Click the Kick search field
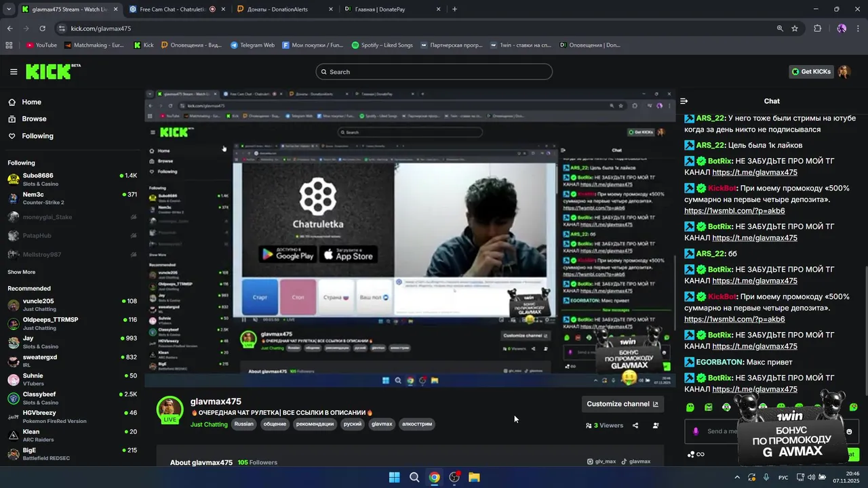 click(434, 72)
